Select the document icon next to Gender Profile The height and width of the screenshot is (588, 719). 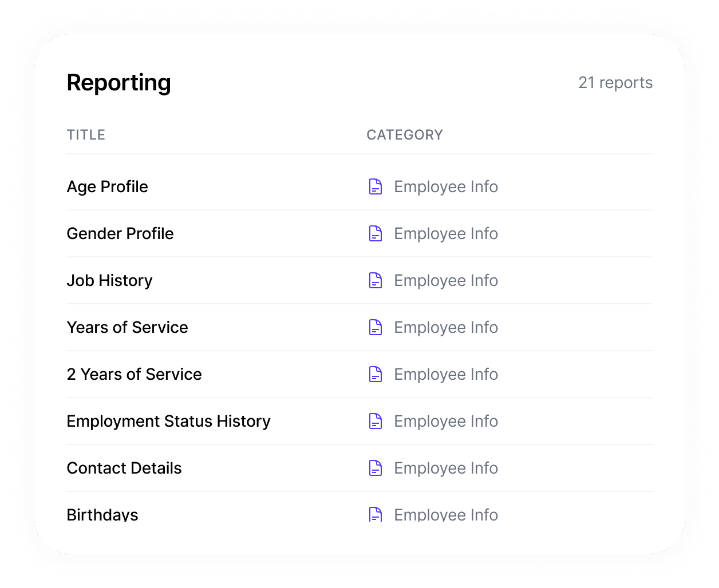point(376,233)
